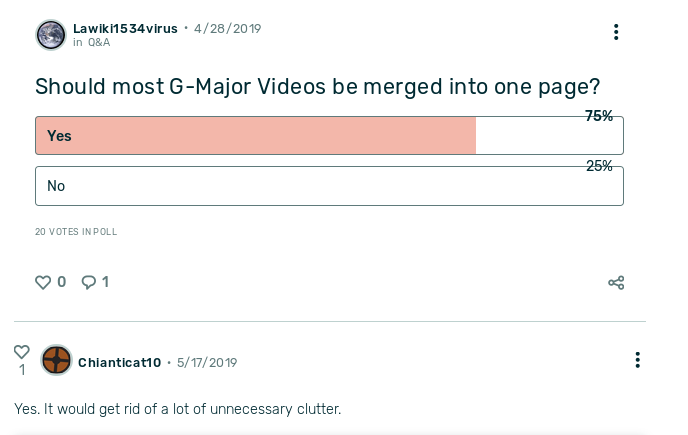Open the poll post's three-dot options menu

click(616, 32)
